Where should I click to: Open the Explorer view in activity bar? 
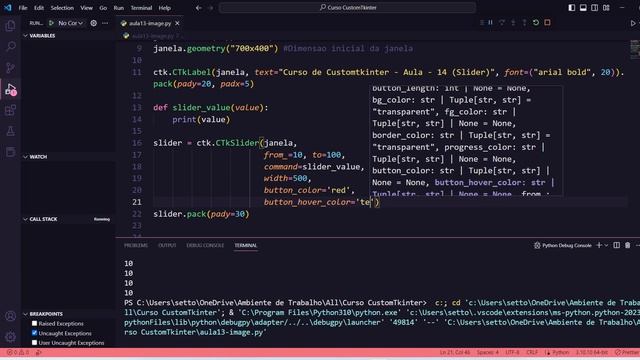(11, 26)
